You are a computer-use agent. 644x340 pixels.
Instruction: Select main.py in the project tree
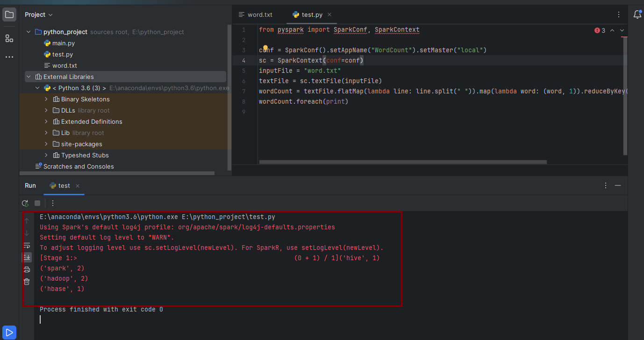(x=64, y=43)
